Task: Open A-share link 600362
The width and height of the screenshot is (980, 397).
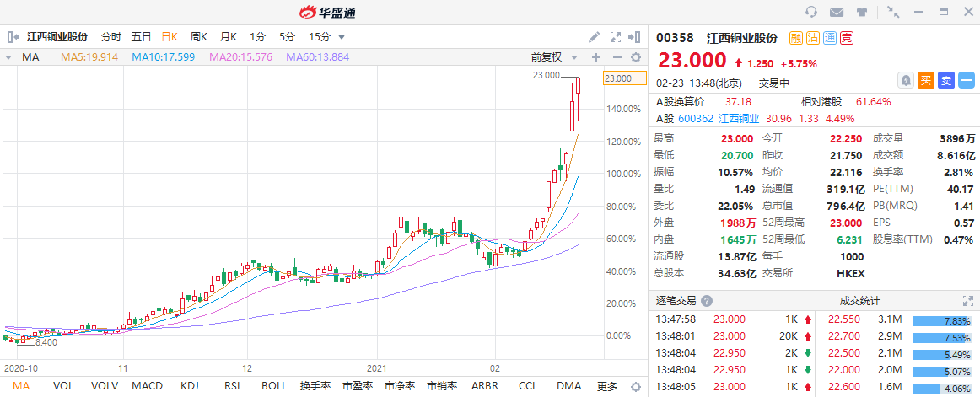Action: click(697, 118)
